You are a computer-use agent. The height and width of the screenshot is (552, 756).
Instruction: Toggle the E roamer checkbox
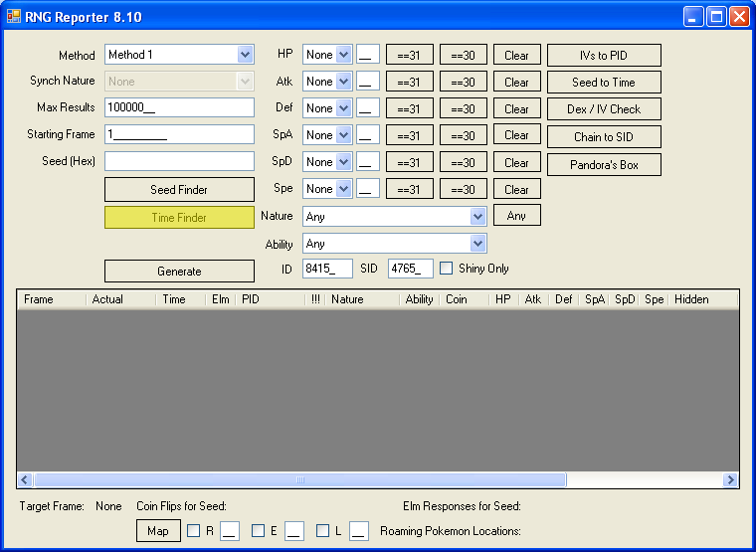tap(259, 531)
